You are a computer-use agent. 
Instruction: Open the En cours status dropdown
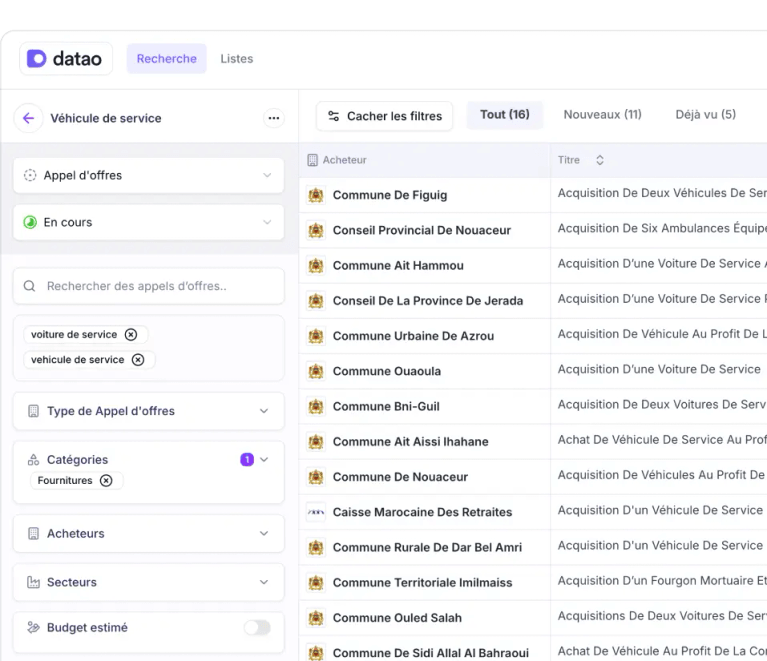[x=149, y=223]
